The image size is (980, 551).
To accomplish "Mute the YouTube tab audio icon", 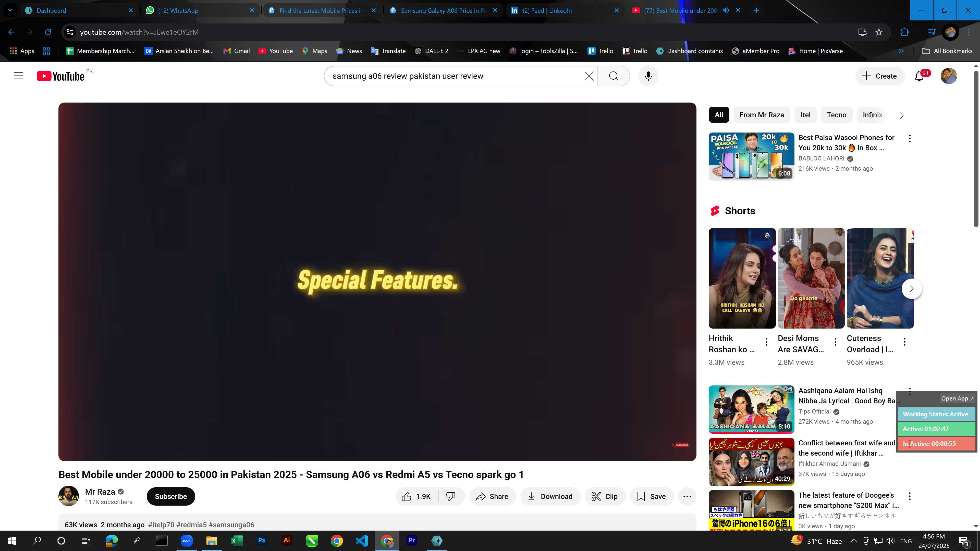I will [x=726, y=10].
